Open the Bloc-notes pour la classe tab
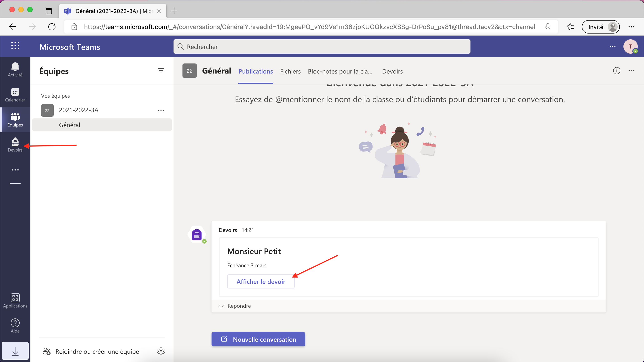 340,71
